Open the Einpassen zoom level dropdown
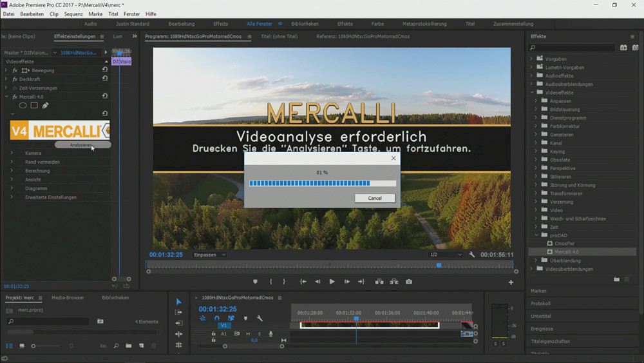The width and height of the screenshot is (644, 363). point(209,255)
